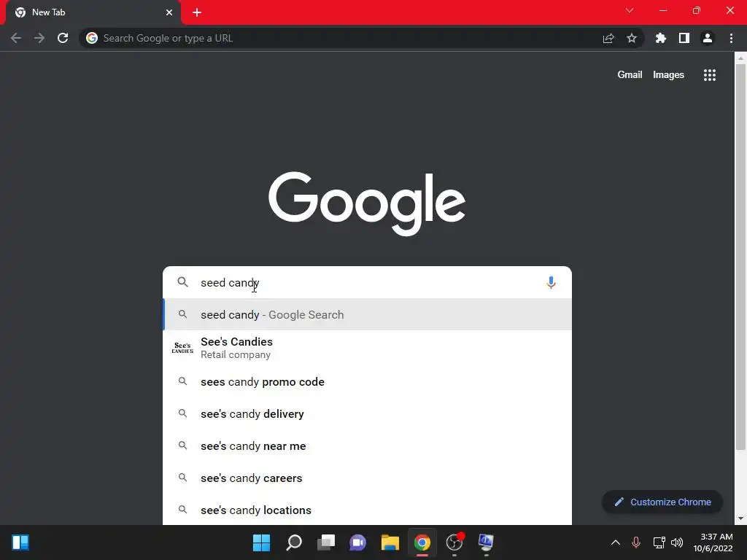Share this page using the share icon
The width and height of the screenshot is (747, 560).
(608, 38)
